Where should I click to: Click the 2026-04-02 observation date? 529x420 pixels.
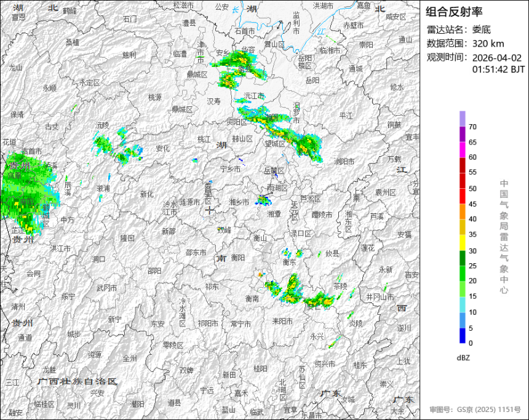(496, 58)
